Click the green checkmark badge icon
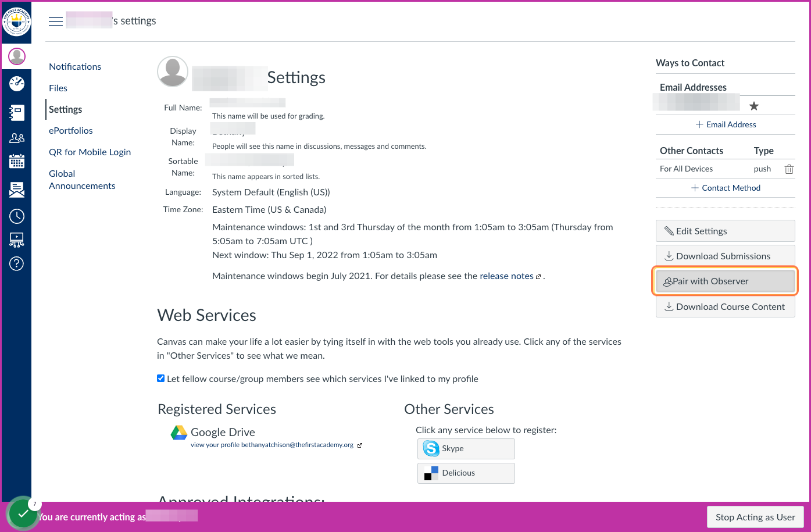The height and width of the screenshot is (532, 811). (23, 515)
